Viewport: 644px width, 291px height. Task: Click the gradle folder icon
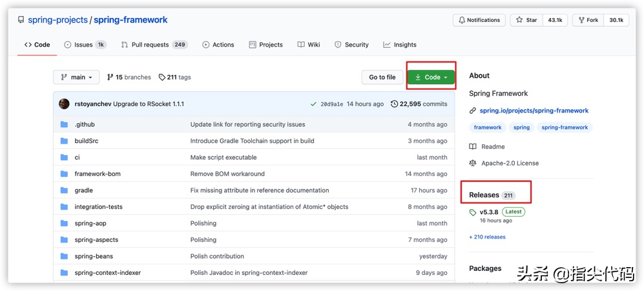[64, 190]
